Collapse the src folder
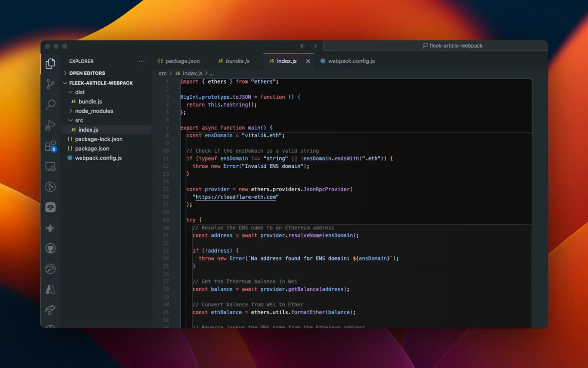 click(x=79, y=120)
